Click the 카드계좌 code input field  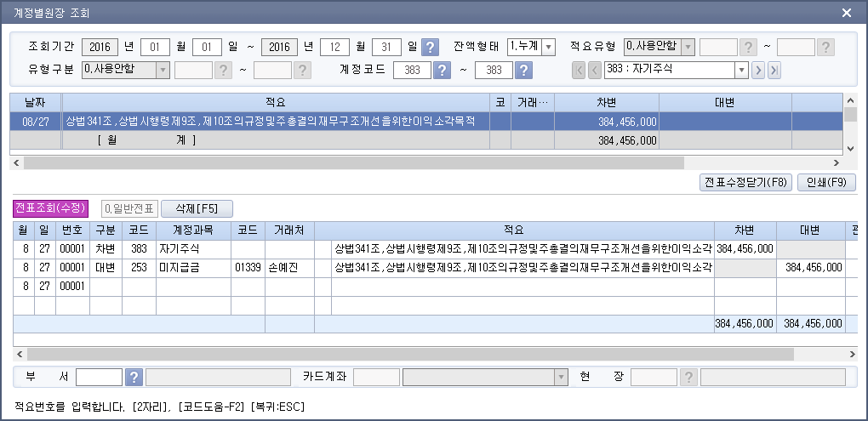coord(376,378)
